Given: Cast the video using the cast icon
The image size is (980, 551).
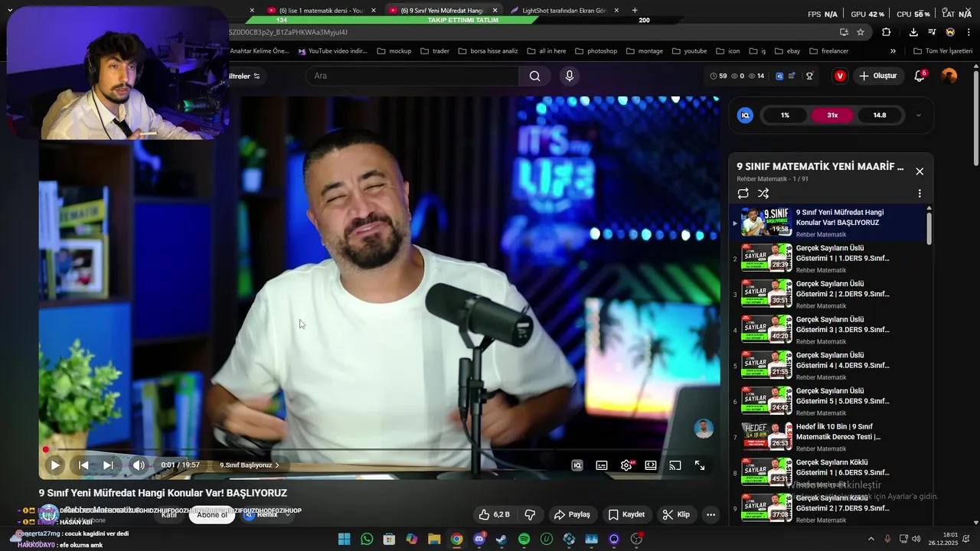Looking at the screenshot, I should (675, 465).
